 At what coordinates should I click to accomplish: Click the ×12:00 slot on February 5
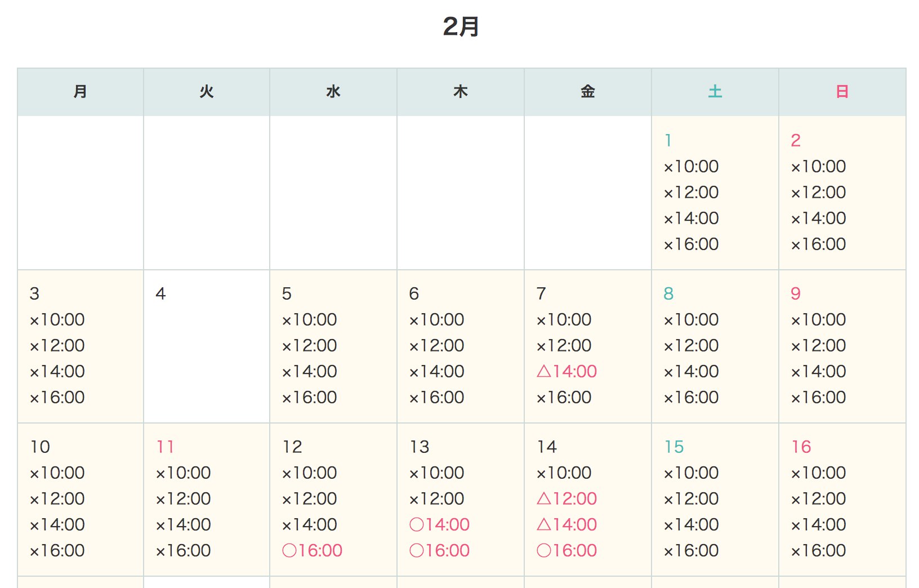pos(309,345)
